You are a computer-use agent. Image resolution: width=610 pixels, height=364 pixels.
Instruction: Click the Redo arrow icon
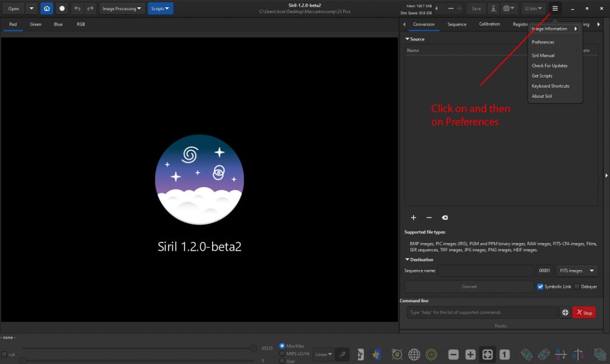point(91,8)
